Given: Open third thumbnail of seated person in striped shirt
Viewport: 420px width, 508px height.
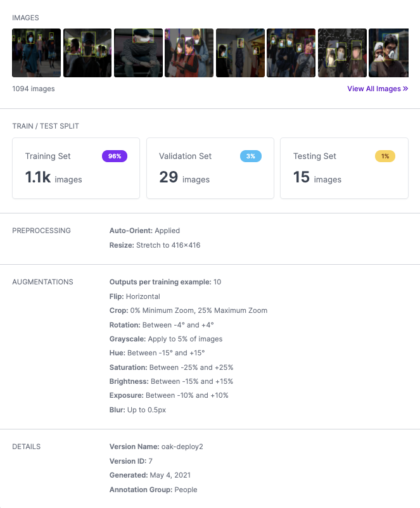Looking at the screenshot, I should [x=138, y=53].
